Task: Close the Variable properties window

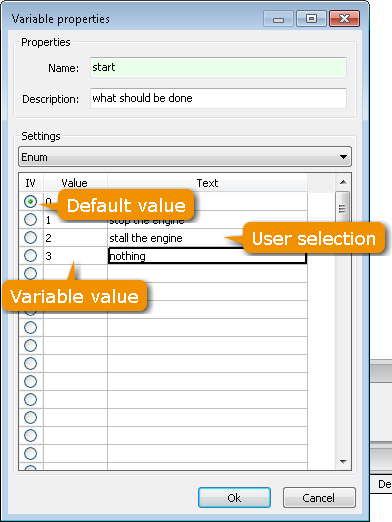Action: click(344, 19)
